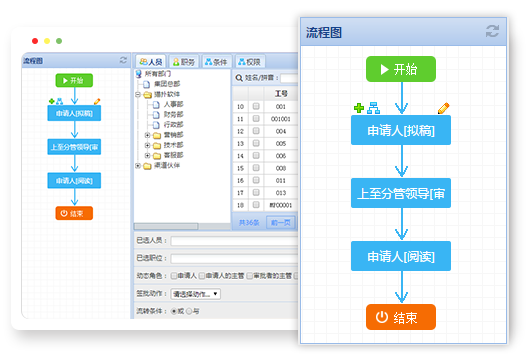Switch to the 职务 tab

[184, 62]
